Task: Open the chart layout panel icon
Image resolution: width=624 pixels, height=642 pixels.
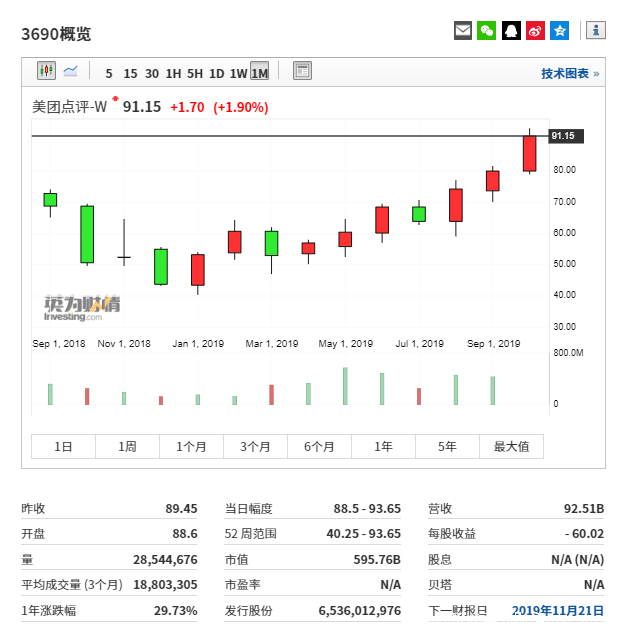Action: coord(302,71)
